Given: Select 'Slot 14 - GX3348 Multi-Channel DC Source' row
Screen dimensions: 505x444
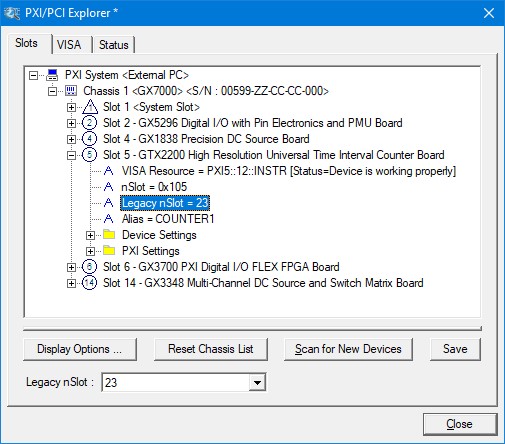Looking at the screenshot, I should (263, 283).
